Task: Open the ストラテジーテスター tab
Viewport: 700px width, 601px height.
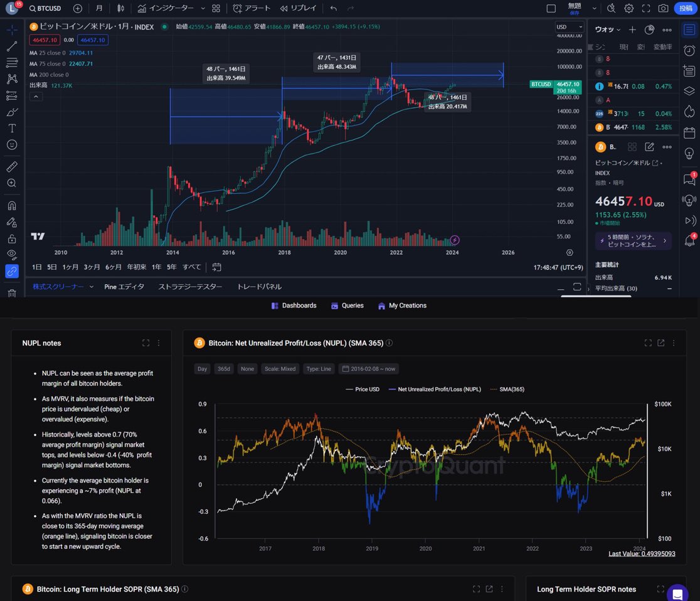Action: click(x=190, y=287)
